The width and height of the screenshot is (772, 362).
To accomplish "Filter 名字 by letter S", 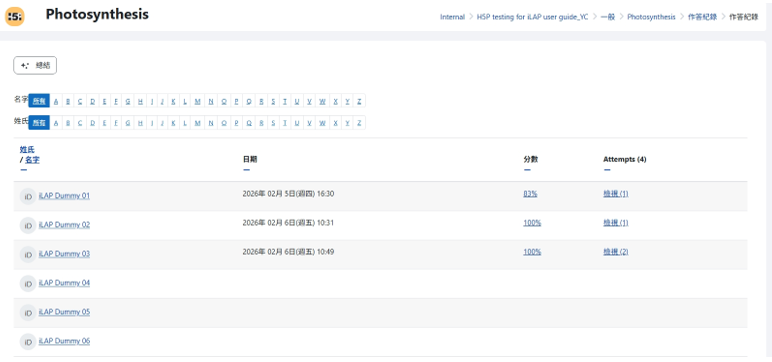I will 273,101.
